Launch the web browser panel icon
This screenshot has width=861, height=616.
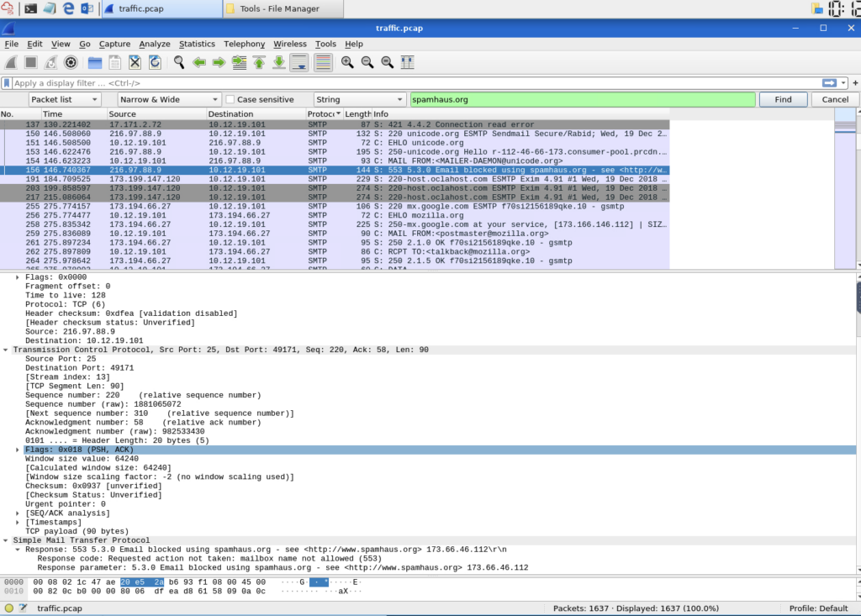tap(68, 8)
